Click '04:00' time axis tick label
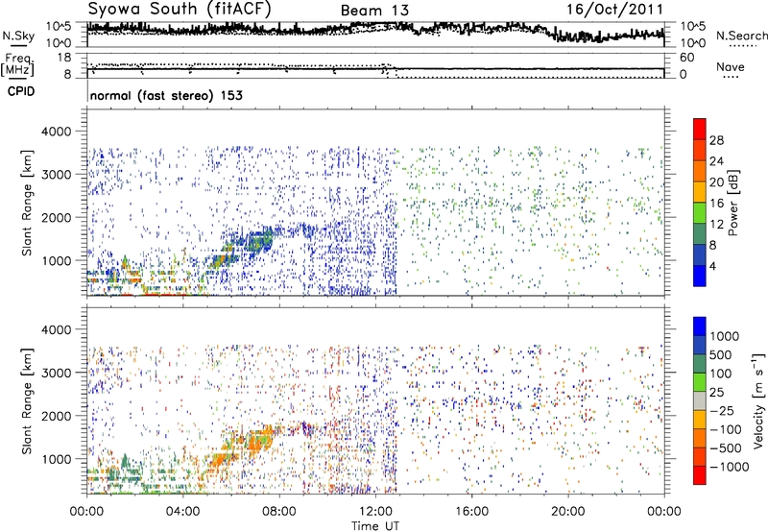Viewport: 768px width, 532px height. pyautogui.click(x=182, y=512)
